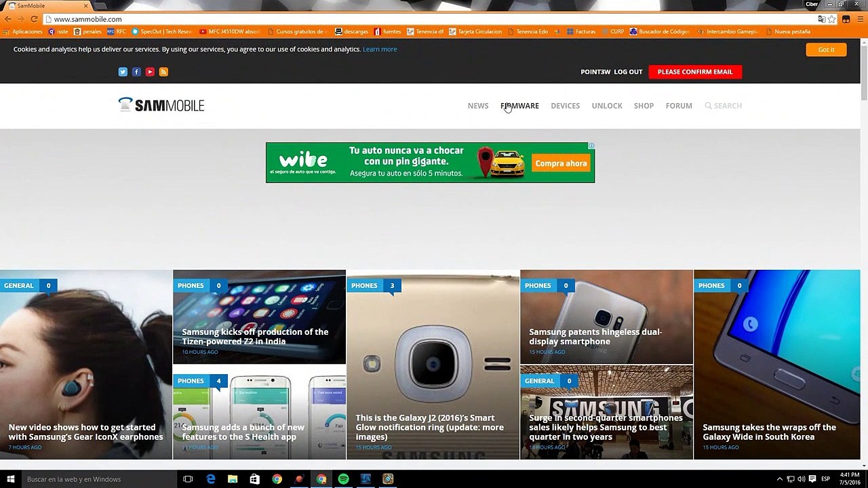The image size is (868, 488).
Task: Click the Learn more cookies link
Action: coord(380,49)
